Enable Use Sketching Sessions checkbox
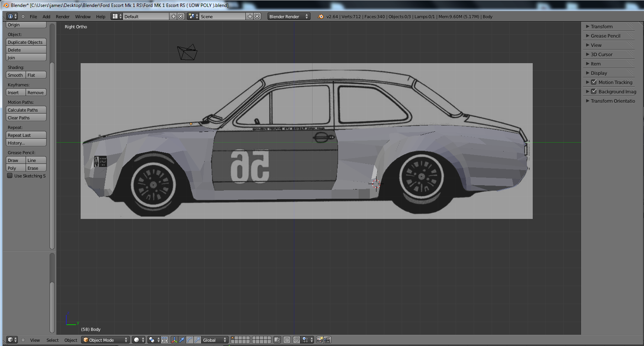This screenshot has width=644, height=346. click(10, 176)
